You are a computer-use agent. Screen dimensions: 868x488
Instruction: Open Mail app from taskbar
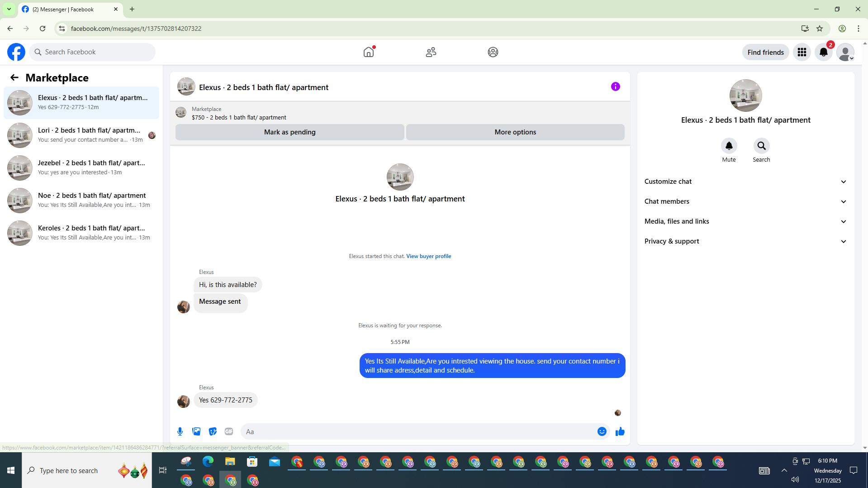click(275, 462)
